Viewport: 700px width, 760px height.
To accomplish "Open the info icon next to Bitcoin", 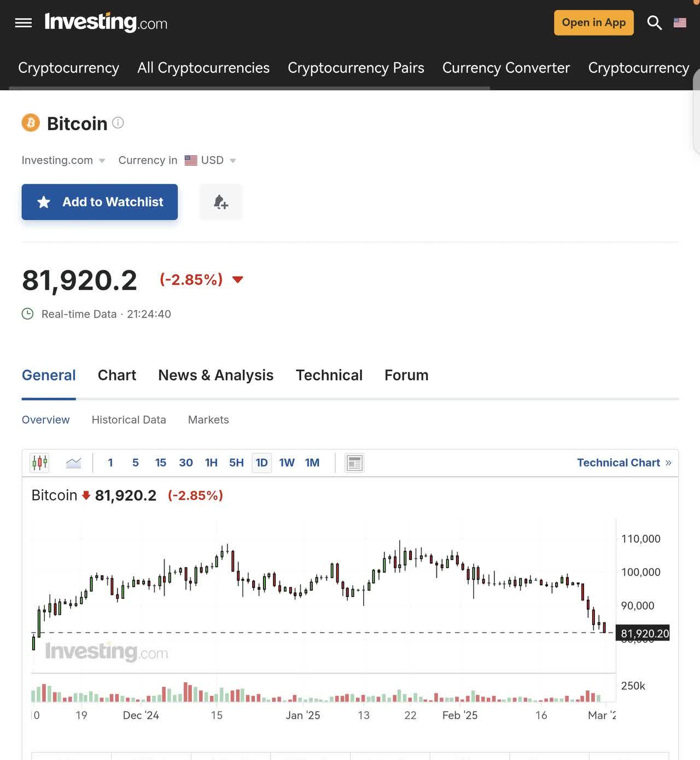I will [x=118, y=122].
